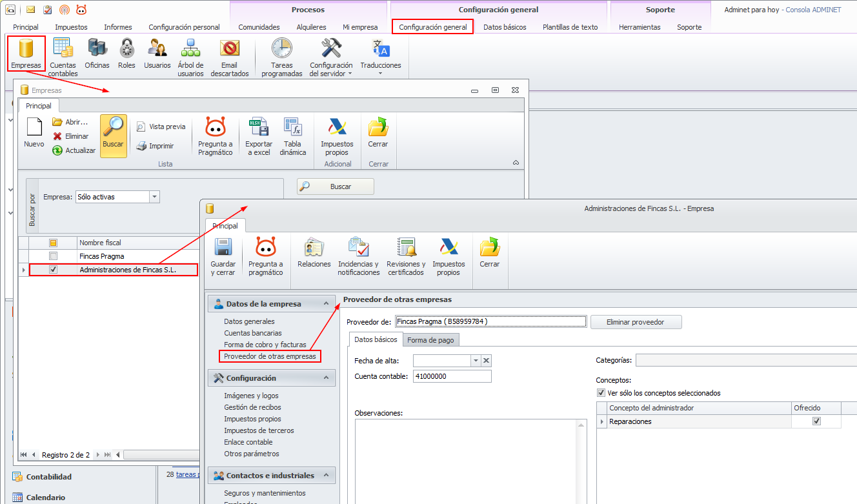The height and width of the screenshot is (504, 857).
Task: Open the Datos generales sidebar link
Action: (249, 321)
